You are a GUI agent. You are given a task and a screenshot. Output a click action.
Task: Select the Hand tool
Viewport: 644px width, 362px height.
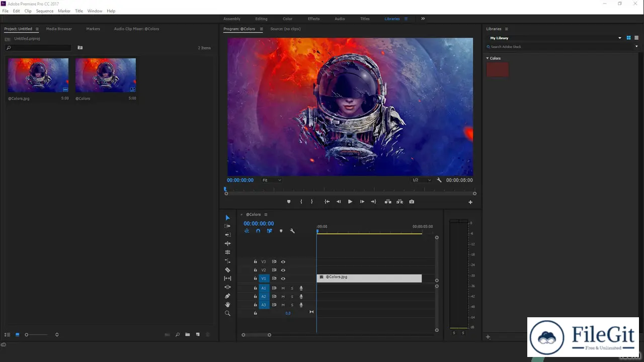coord(227,305)
